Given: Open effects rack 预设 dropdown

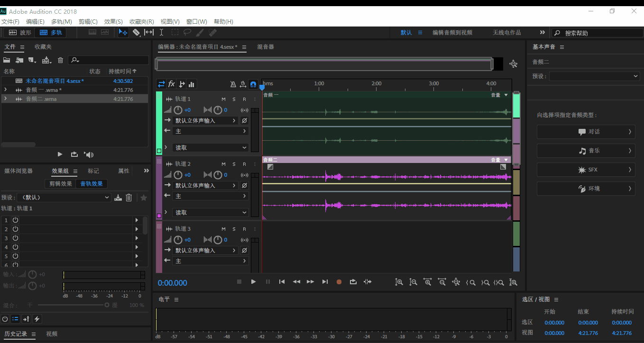Looking at the screenshot, I should pyautogui.click(x=63, y=198).
